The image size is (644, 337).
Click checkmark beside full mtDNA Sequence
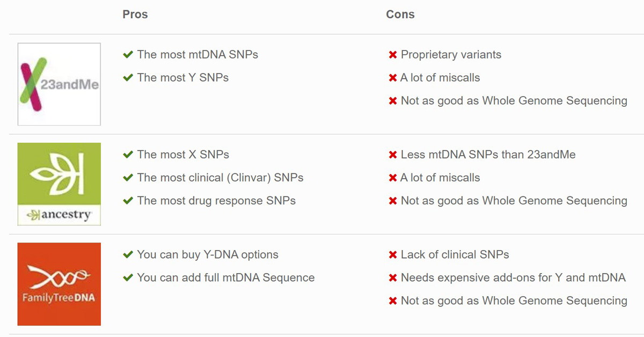[x=128, y=277]
